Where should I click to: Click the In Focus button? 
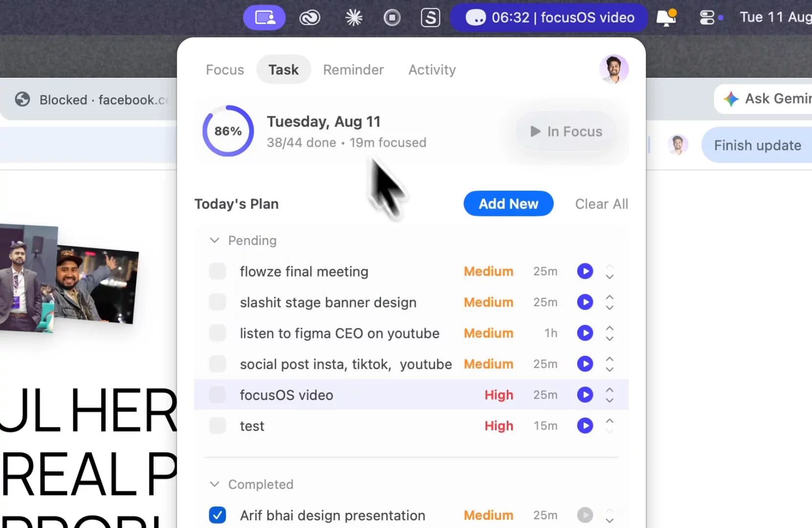pos(566,132)
